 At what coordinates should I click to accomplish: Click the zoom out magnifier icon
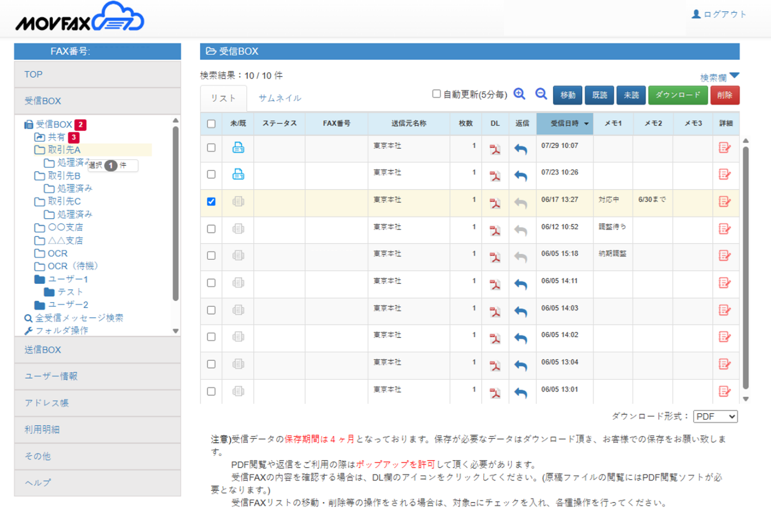[541, 94]
